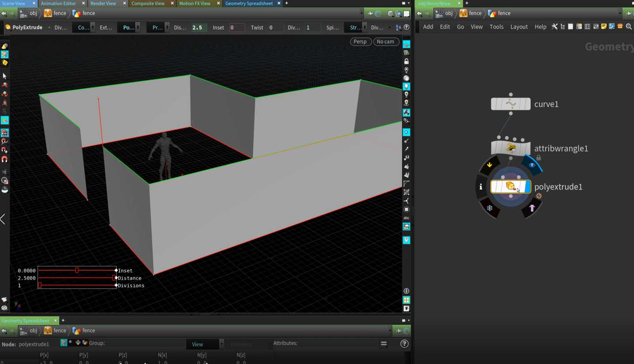The height and width of the screenshot is (364, 634).
Task: Click the curve1 node icon
Action: pos(511,104)
